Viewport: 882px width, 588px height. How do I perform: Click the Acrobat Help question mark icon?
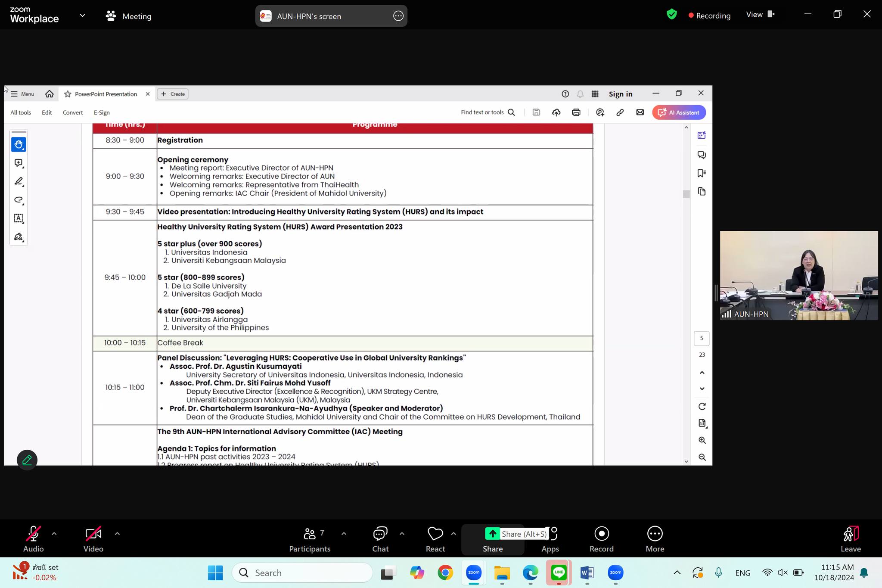click(x=565, y=94)
